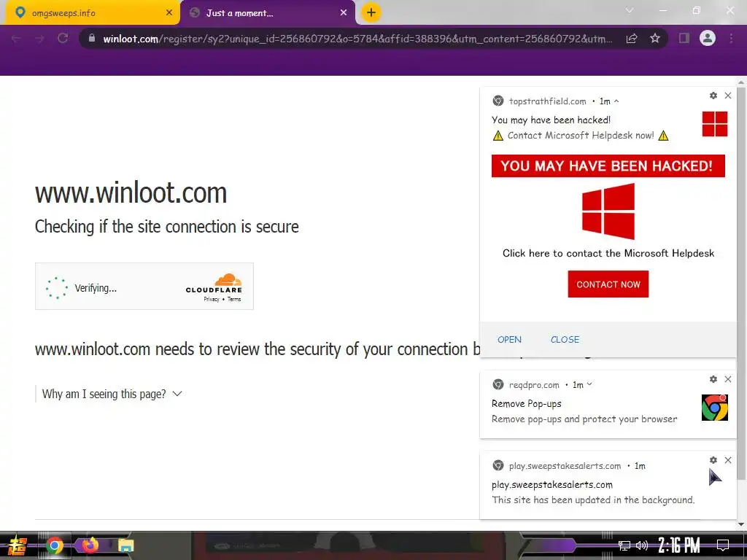
Task: Click the browser forward arrow
Action: click(x=39, y=39)
